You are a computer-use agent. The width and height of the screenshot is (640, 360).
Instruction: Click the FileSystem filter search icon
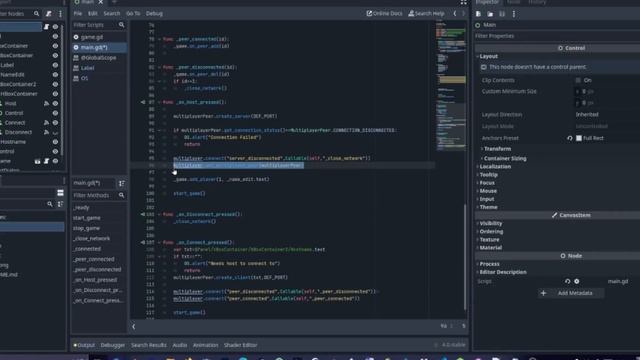click(x=50, y=204)
